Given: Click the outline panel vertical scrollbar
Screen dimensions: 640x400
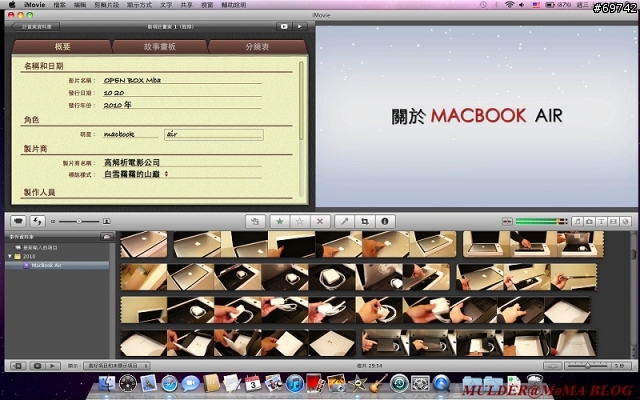Looking at the screenshot, I should (301, 100).
